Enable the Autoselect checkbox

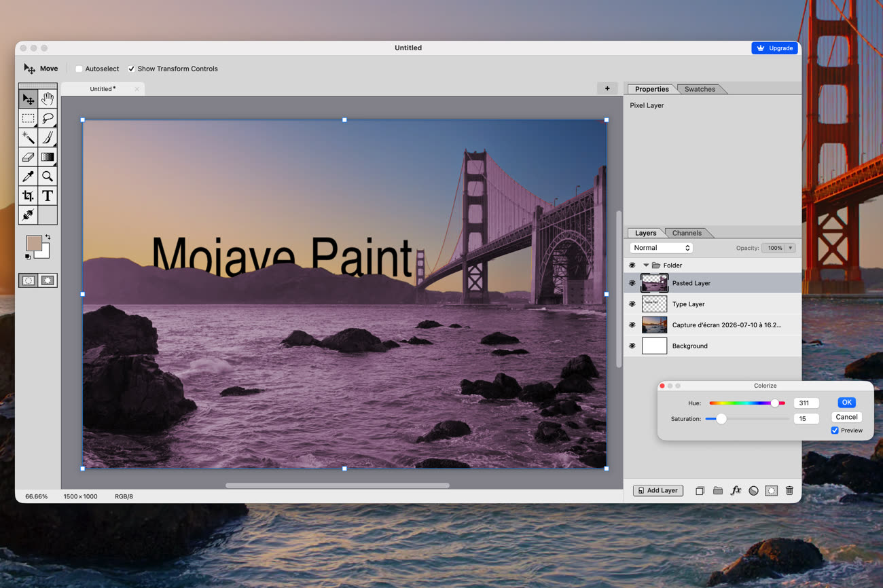click(x=79, y=69)
